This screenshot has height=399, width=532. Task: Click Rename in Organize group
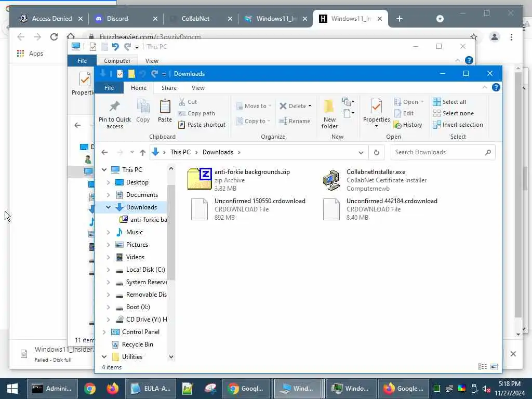coord(294,121)
